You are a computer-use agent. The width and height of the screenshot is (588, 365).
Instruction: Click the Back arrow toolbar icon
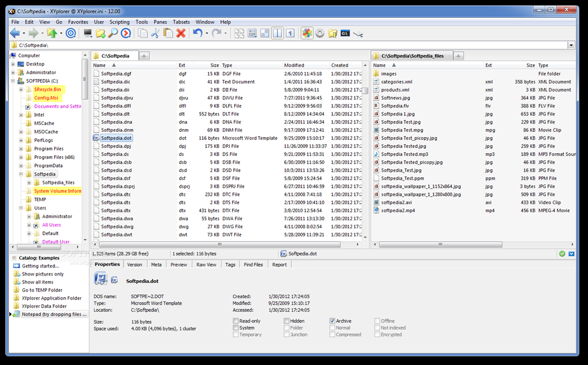14,33
